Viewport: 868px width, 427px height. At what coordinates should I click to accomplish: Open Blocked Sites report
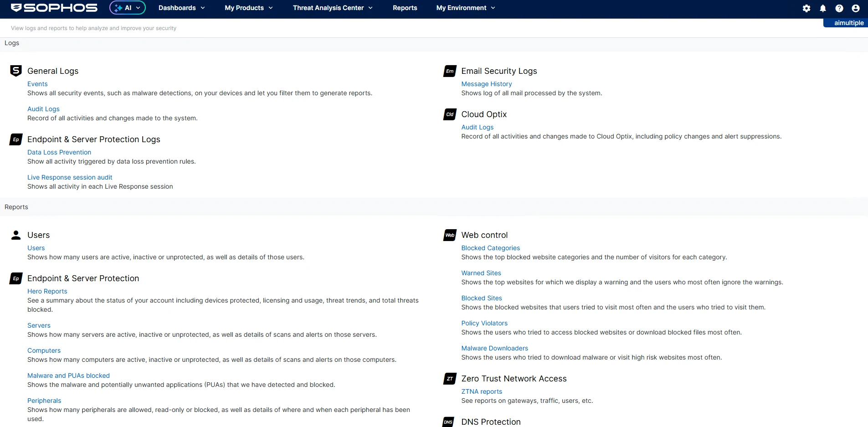[x=482, y=298]
